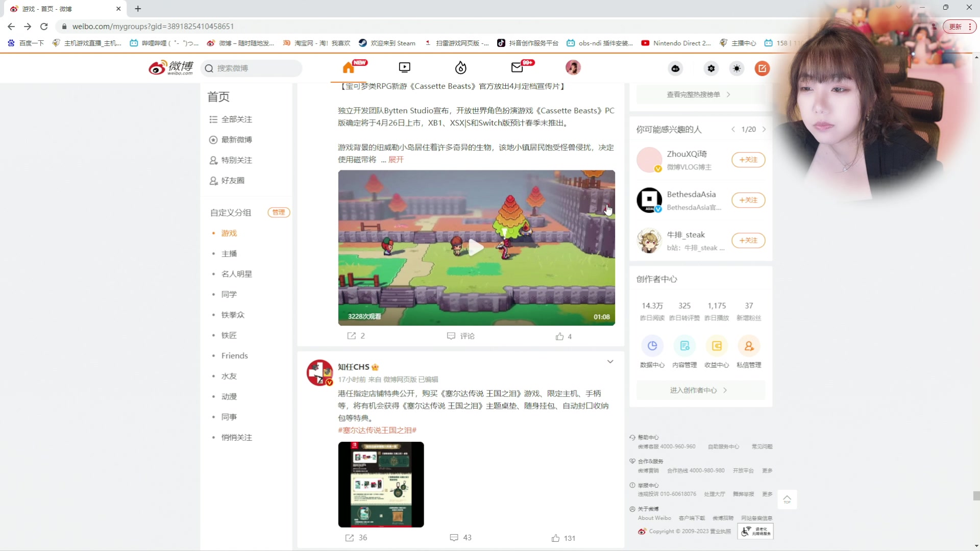Image resolution: width=980 pixels, height=551 pixels.
Task: Open the About Weibo footer link
Action: [x=654, y=518]
